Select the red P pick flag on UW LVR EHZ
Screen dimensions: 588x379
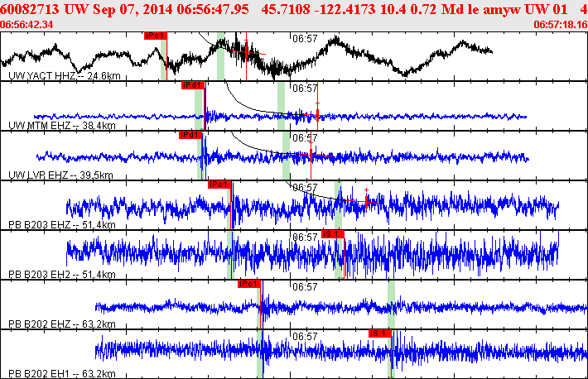(x=190, y=134)
